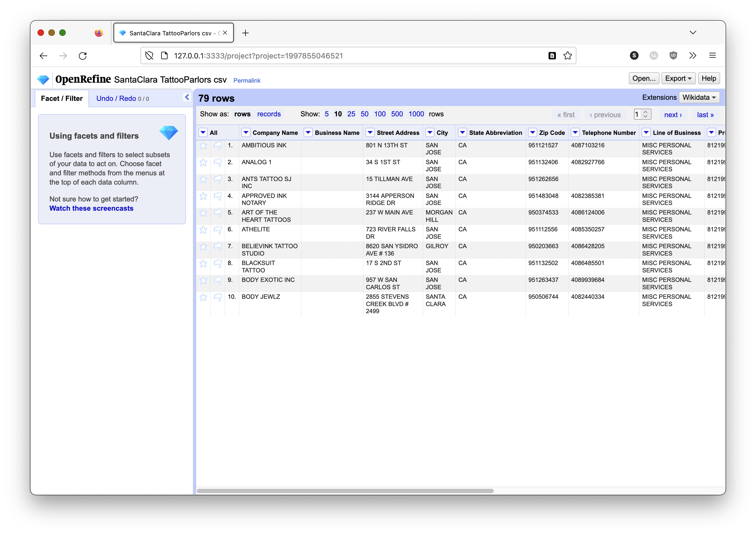The height and width of the screenshot is (535, 756).
Task: Collapse the left facet panel arrow
Action: (x=187, y=97)
